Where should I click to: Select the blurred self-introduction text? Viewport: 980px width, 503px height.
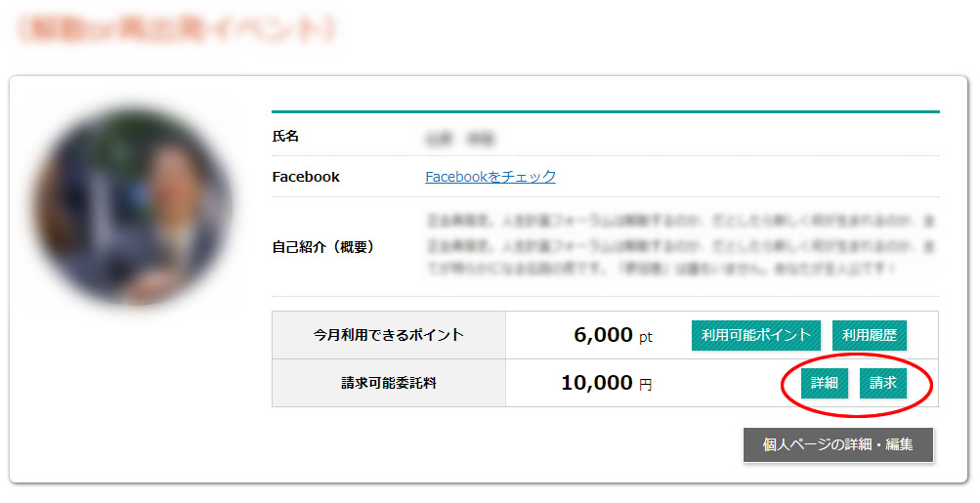pyautogui.click(x=681, y=245)
